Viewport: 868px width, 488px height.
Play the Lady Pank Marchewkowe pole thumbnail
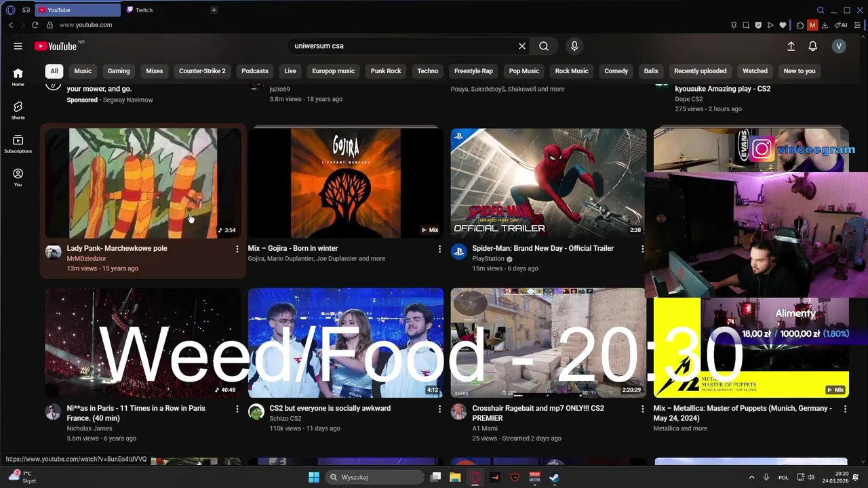coord(143,183)
